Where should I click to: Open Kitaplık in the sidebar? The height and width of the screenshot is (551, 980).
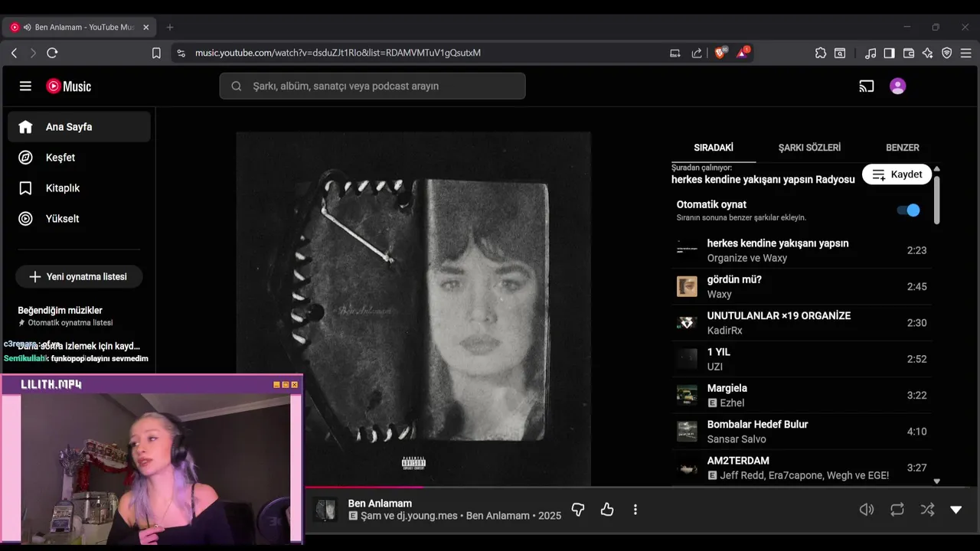click(79, 188)
